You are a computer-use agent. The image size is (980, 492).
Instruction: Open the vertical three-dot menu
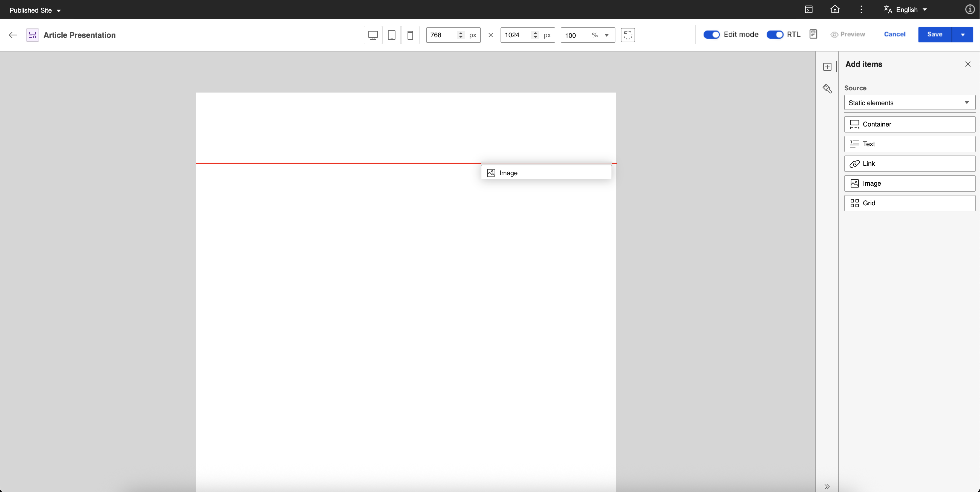(x=861, y=10)
